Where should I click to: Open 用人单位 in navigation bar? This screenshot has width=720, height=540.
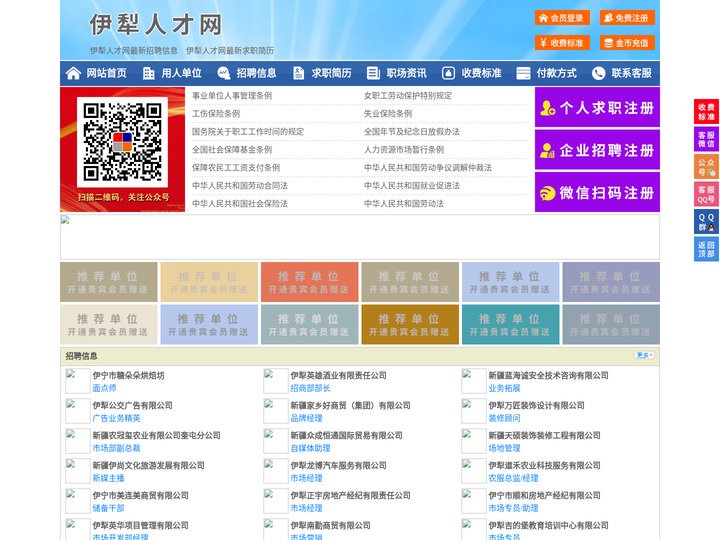(181, 73)
